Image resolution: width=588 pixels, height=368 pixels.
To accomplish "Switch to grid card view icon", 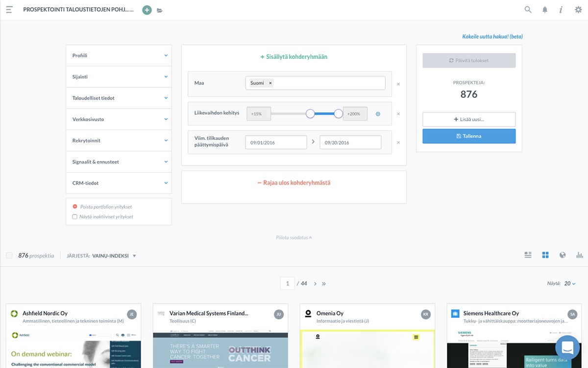I will (545, 255).
